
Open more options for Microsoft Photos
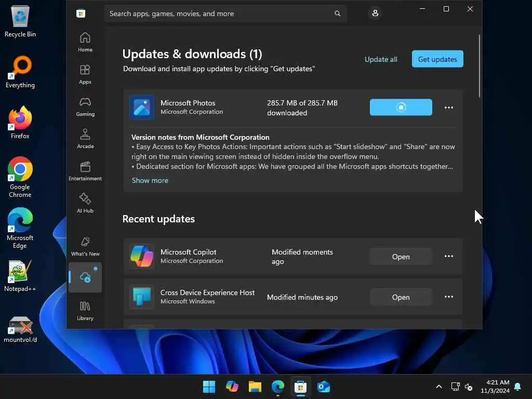point(449,108)
